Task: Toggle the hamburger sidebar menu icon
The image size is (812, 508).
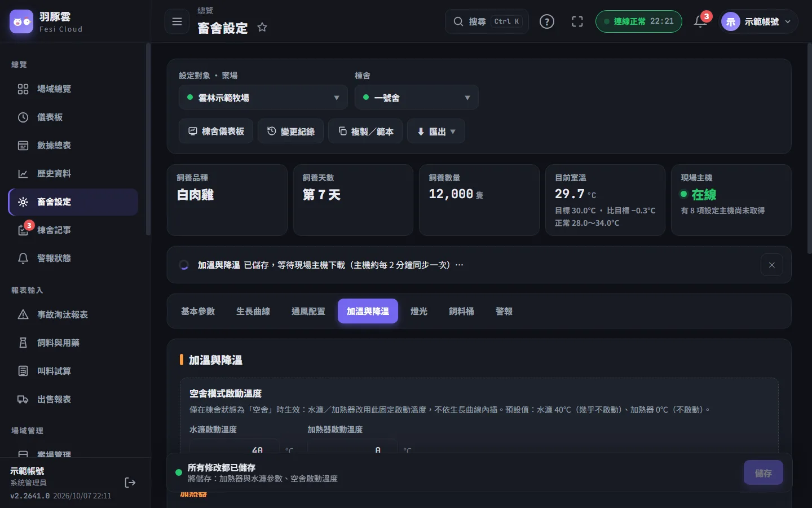Action: click(x=177, y=21)
